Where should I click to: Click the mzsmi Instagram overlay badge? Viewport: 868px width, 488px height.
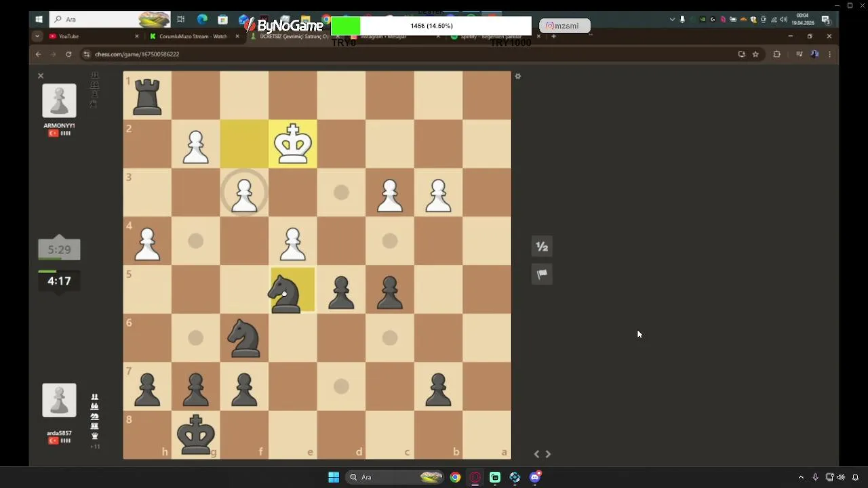(x=564, y=26)
